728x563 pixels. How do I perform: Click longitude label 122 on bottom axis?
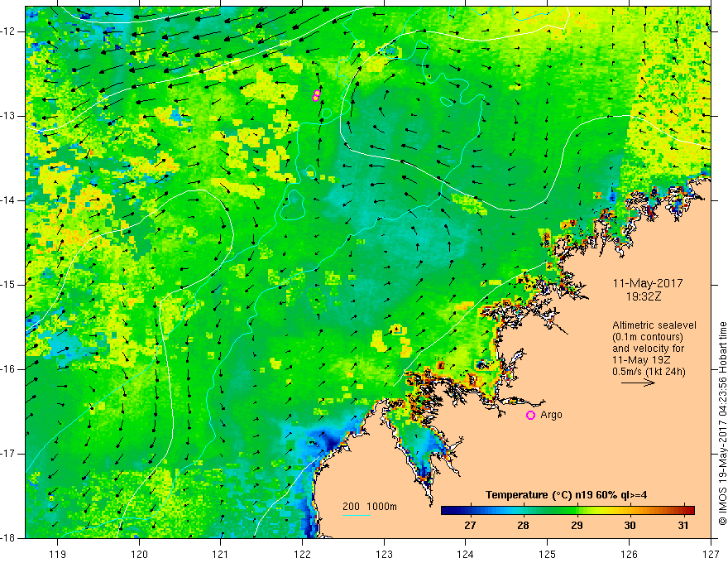(x=302, y=555)
